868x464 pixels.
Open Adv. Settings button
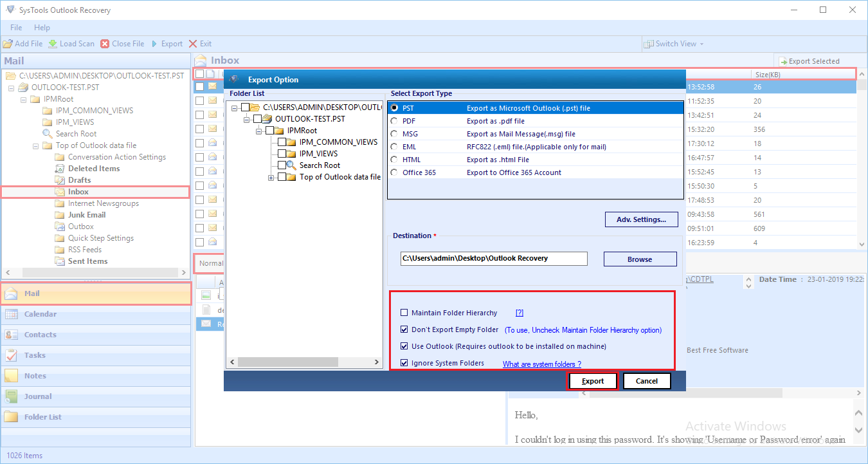point(641,219)
